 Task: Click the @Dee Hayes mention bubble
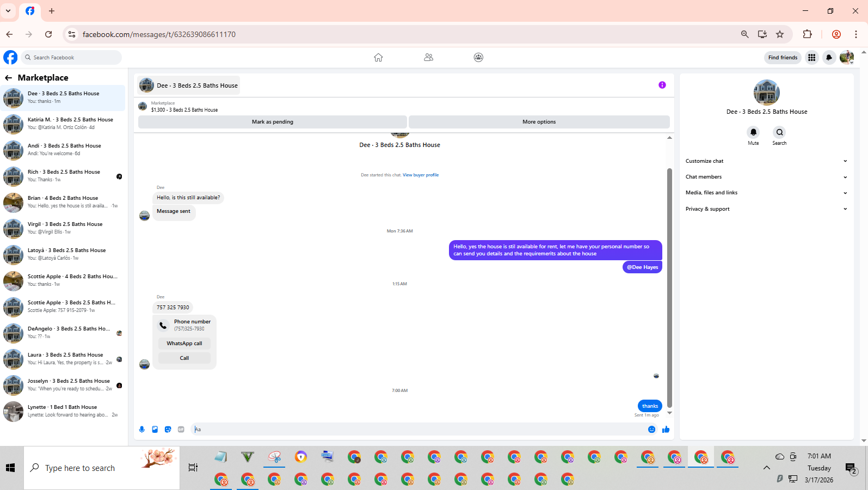tap(642, 267)
